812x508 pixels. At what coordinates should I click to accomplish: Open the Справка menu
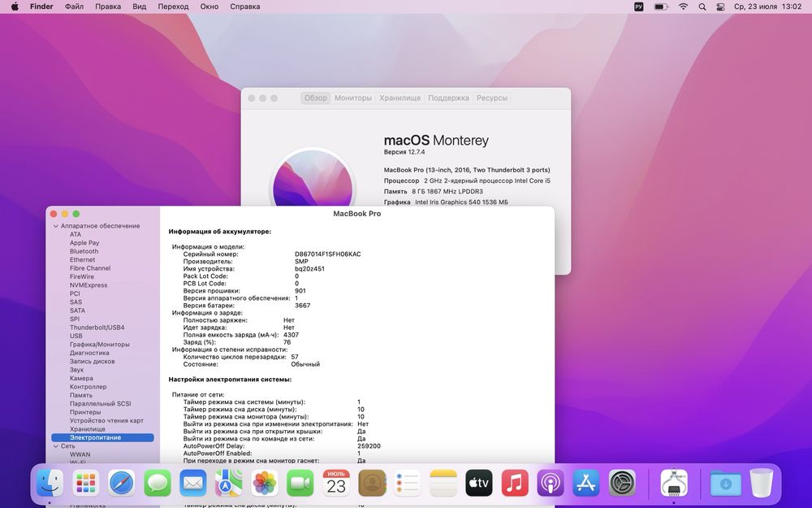tap(245, 7)
